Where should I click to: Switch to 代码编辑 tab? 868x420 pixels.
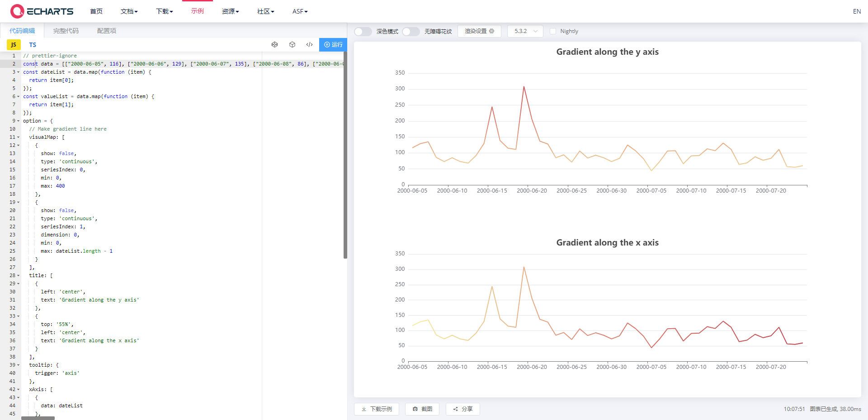click(x=22, y=31)
